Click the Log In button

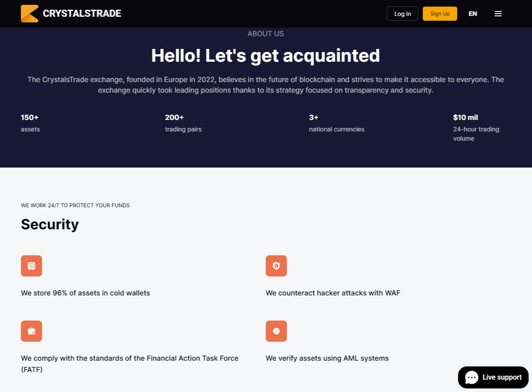click(402, 14)
